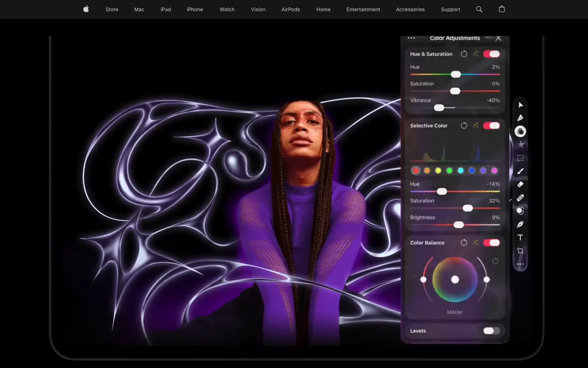Open the Mac menu
This screenshot has height=368, width=588.
pyautogui.click(x=139, y=10)
